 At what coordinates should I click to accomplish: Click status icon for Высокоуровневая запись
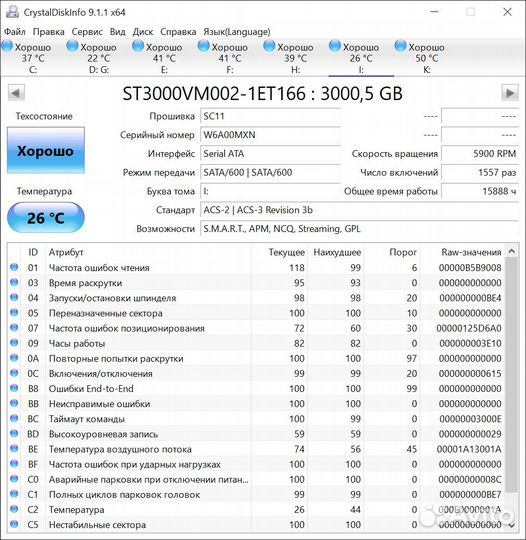(x=14, y=433)
